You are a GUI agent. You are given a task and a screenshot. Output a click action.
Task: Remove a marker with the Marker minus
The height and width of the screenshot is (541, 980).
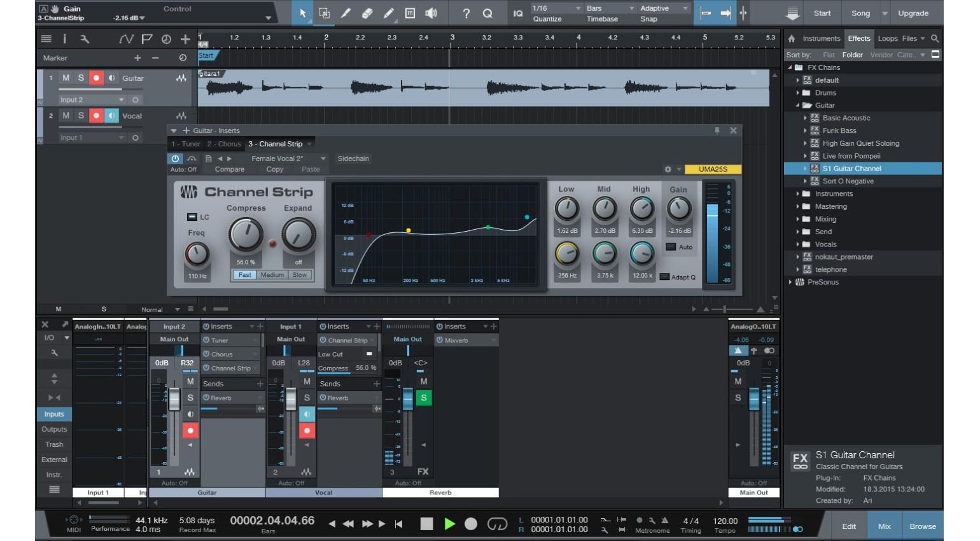pyautogui.click(x=155, y=58)
